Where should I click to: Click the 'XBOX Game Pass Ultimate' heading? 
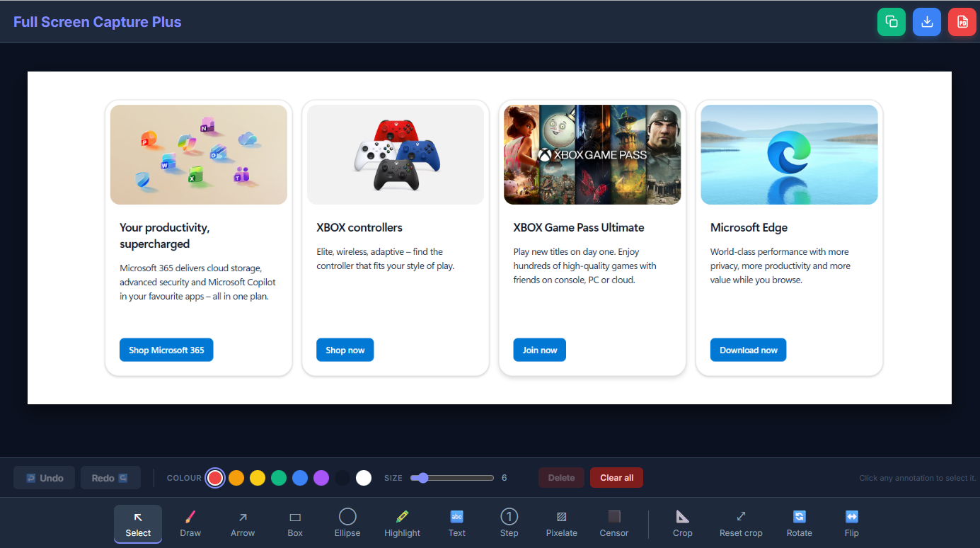pos(579,227)
